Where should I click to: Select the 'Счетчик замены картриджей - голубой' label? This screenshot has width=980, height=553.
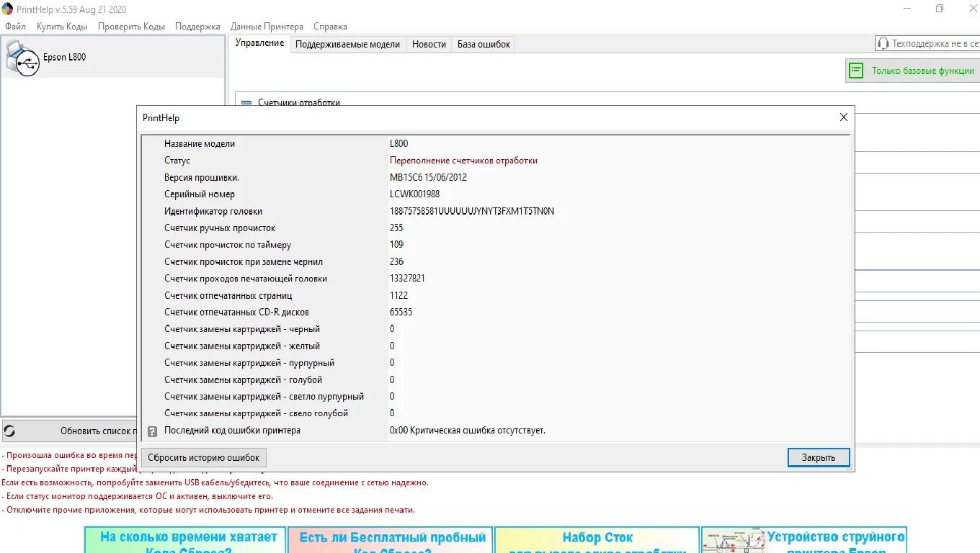(243, 379)
